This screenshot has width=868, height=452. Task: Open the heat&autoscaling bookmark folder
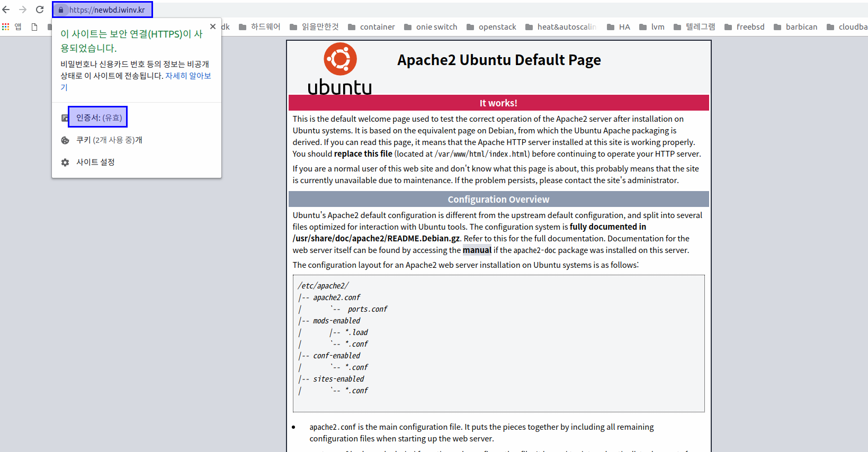coord(561,26)
